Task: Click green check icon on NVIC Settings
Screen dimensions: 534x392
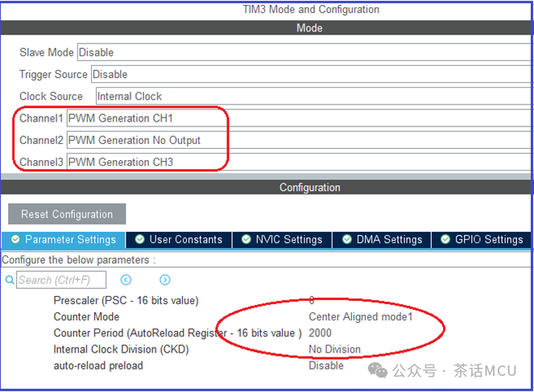Action: 246,239
